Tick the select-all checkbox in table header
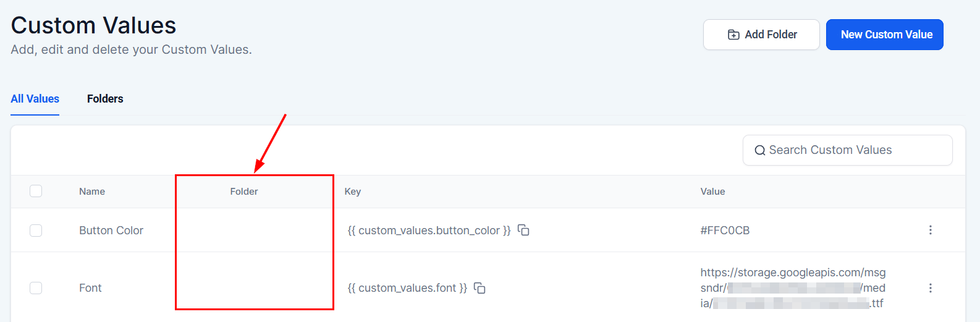This screenshot has height=322, width=980. 36,191
